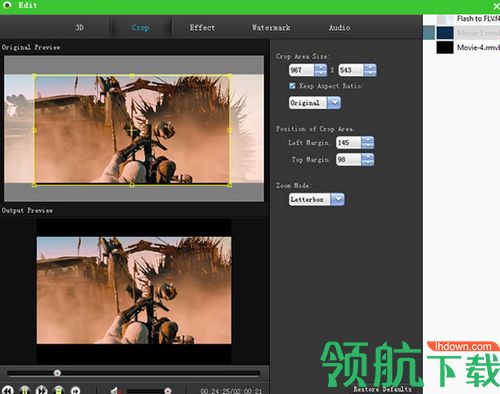Increase Left Margin with up arrow
This screenshot has width=500, height=394.
pos(368,140)
